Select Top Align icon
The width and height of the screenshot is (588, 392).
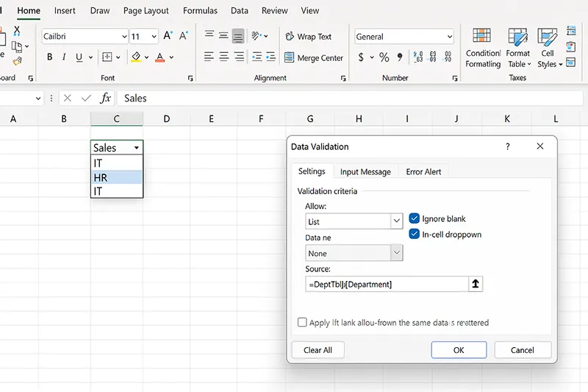(209, 36)
